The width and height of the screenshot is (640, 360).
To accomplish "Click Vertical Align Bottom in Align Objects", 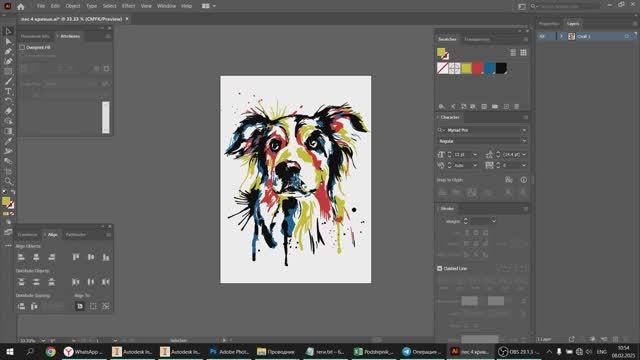I will pyautogui.click(x=106, y=257).
